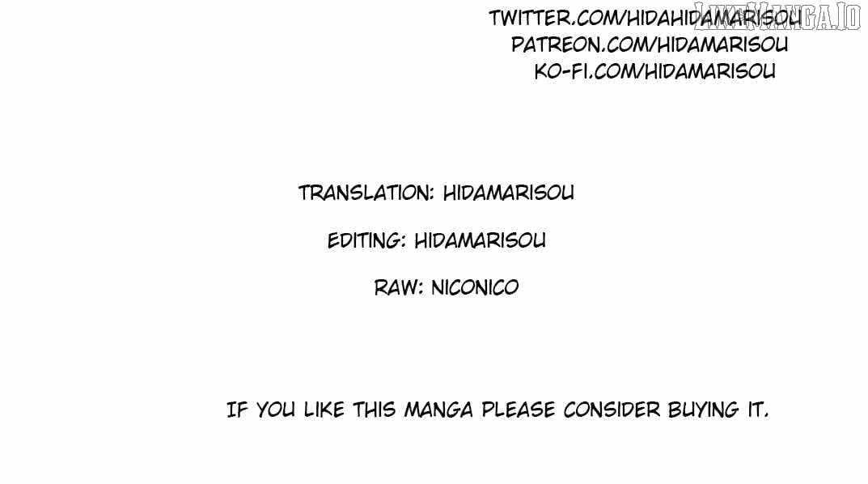Click the LikeManga.io watermark logo
Viewport: 868px width, 484px height.
coord(777,16)
